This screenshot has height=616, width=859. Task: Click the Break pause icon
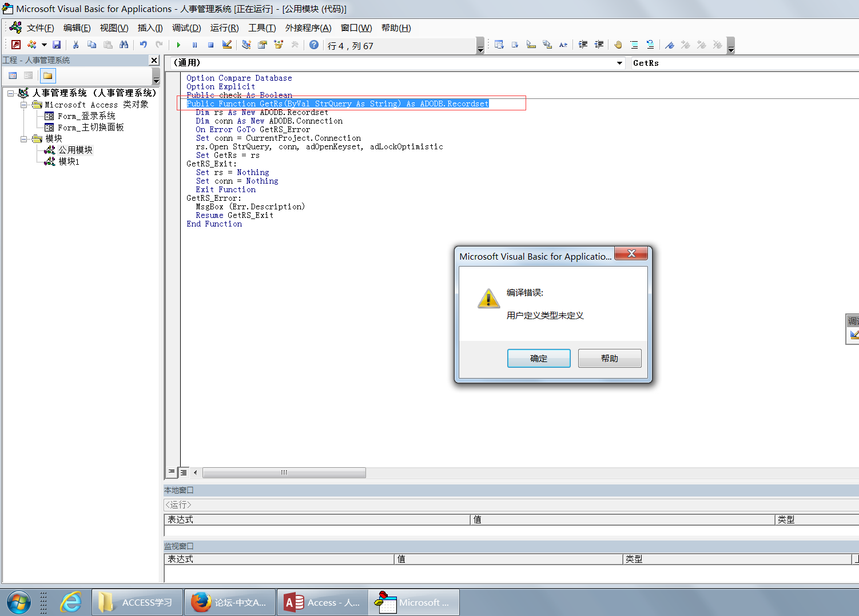coord(194,45)
